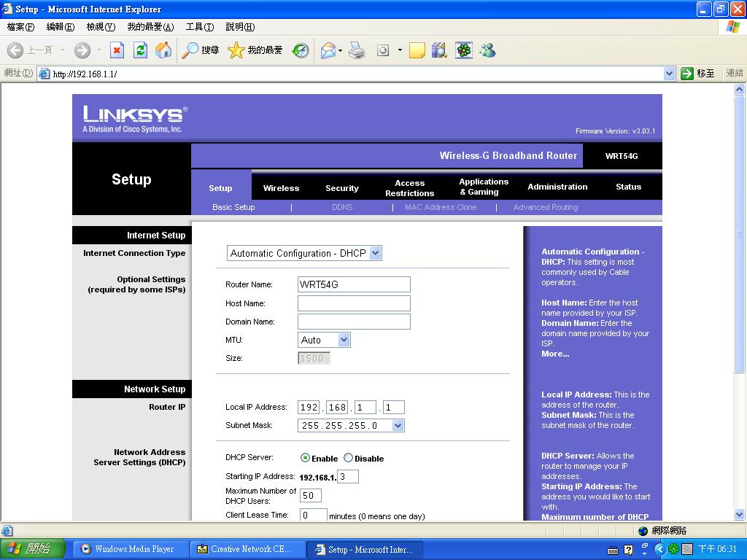Expand hidden tray icons with blue arrow
The width and height of the screenshot is (747, 560).
[x=659, y=549]
